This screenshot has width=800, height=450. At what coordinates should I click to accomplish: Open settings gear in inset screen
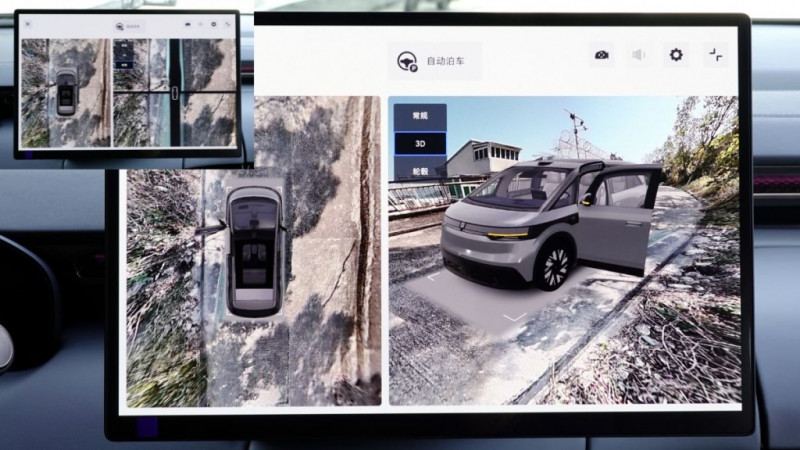point(214,24)
